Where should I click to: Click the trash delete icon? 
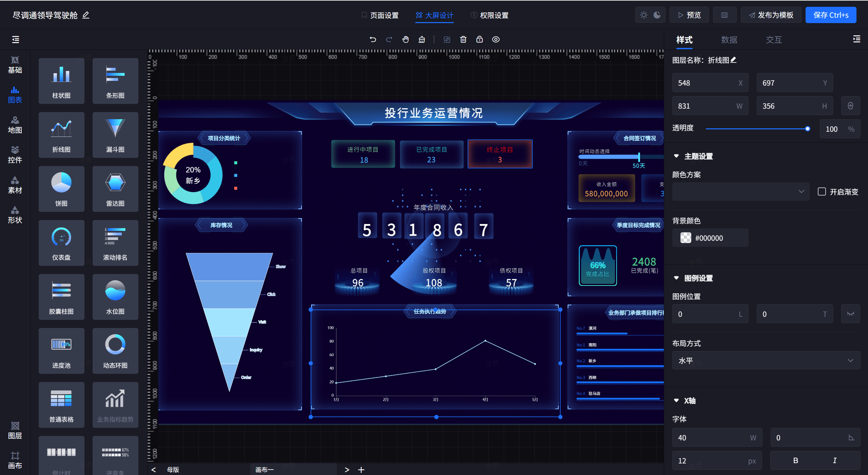[463, 39]
